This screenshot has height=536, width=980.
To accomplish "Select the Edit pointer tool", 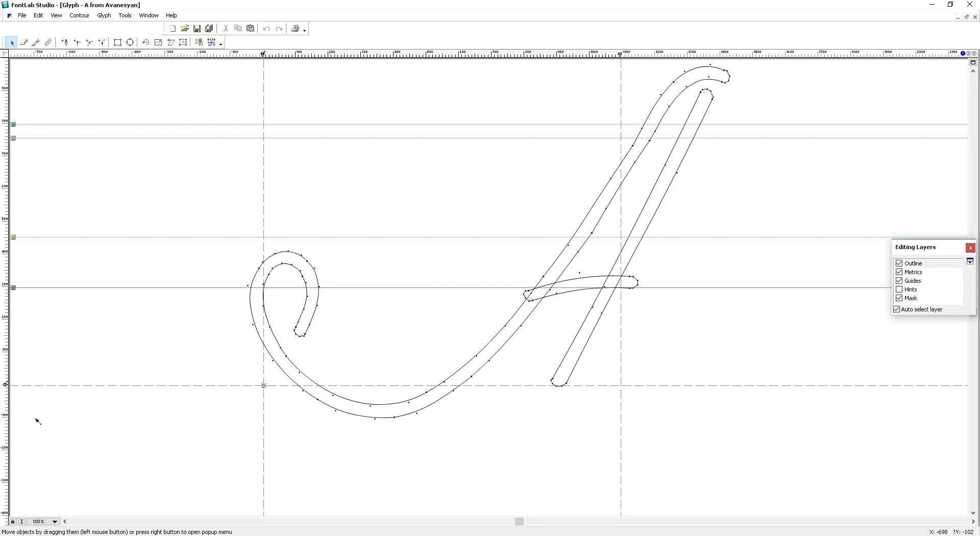I will [11, 42].
